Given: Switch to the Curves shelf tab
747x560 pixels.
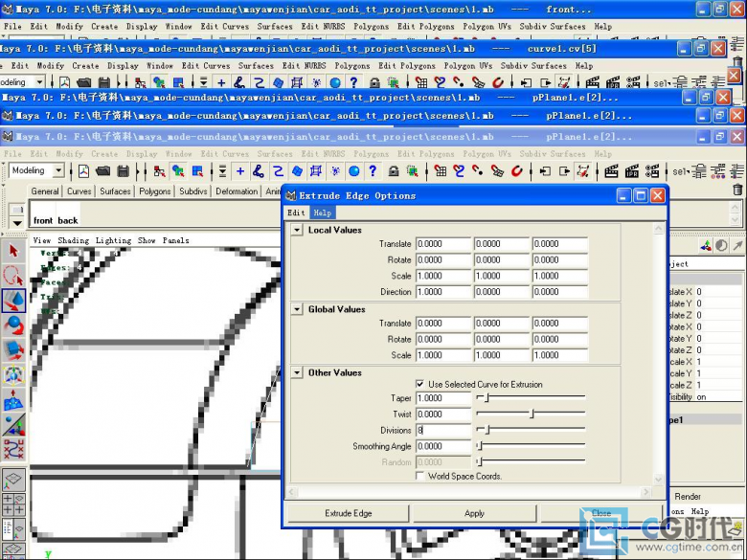Looking at the screenshot, I should tap(79, 191).
